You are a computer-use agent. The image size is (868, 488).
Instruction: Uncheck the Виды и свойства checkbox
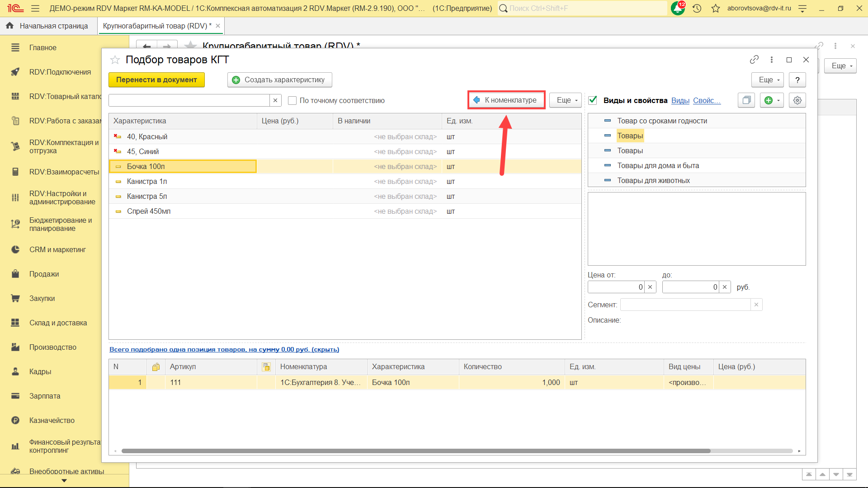[x=593, y=100]
